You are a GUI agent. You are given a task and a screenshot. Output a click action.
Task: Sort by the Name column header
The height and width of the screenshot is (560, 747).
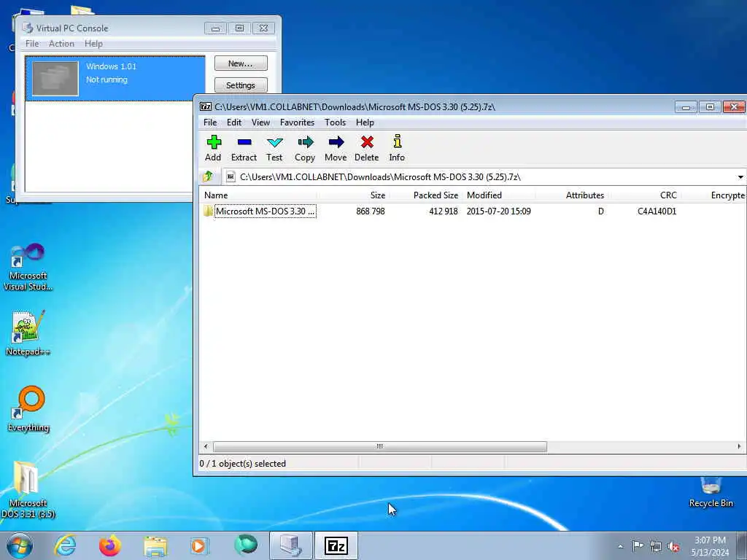pyautogui.click(x=258, y=195)
